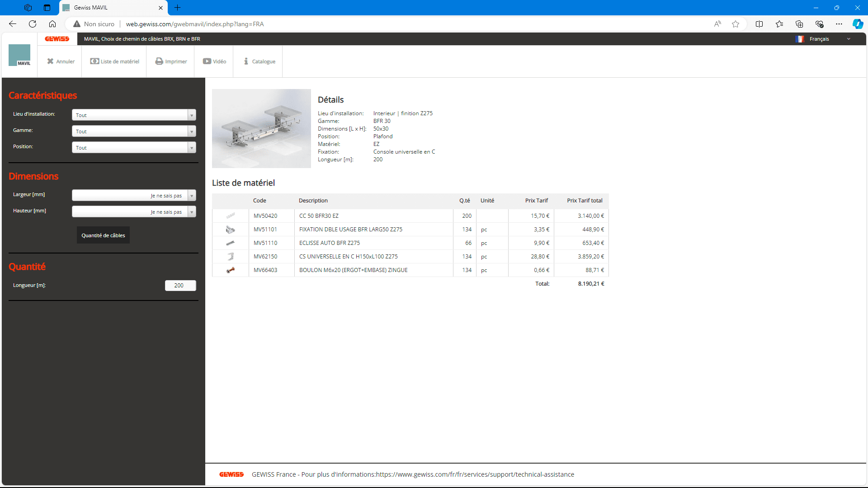The width and height of the screenshot is (868, 488).
Task: Click the MV62150 console thumbnail
Action: [231, 257]
